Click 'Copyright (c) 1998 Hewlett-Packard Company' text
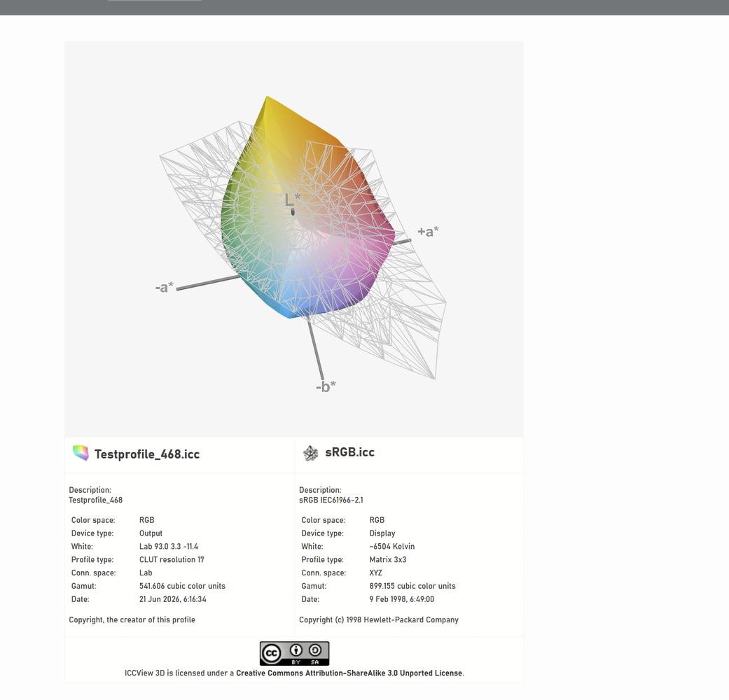 [378, 619]
